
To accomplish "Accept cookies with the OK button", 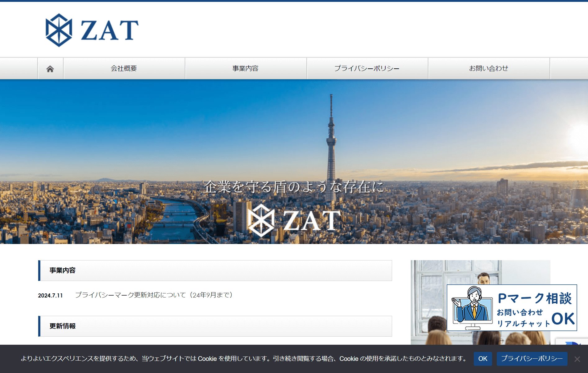I will [x=482, y=359].
